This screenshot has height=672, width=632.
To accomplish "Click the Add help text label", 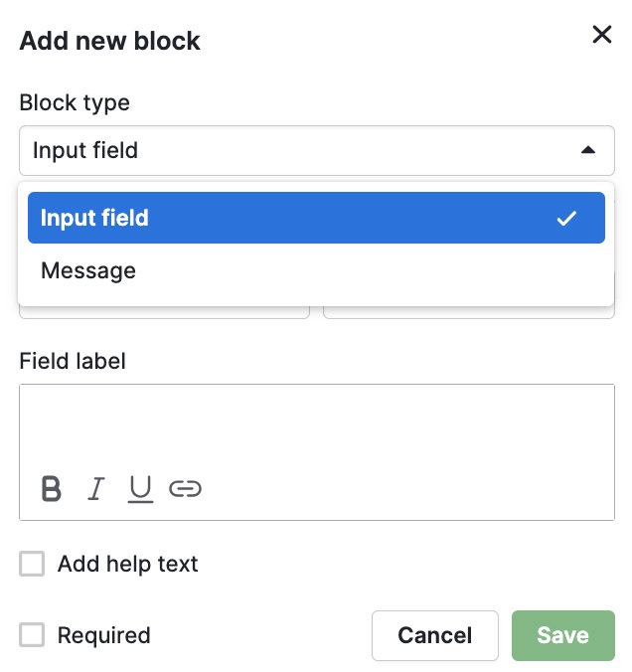I will [127, 564].
